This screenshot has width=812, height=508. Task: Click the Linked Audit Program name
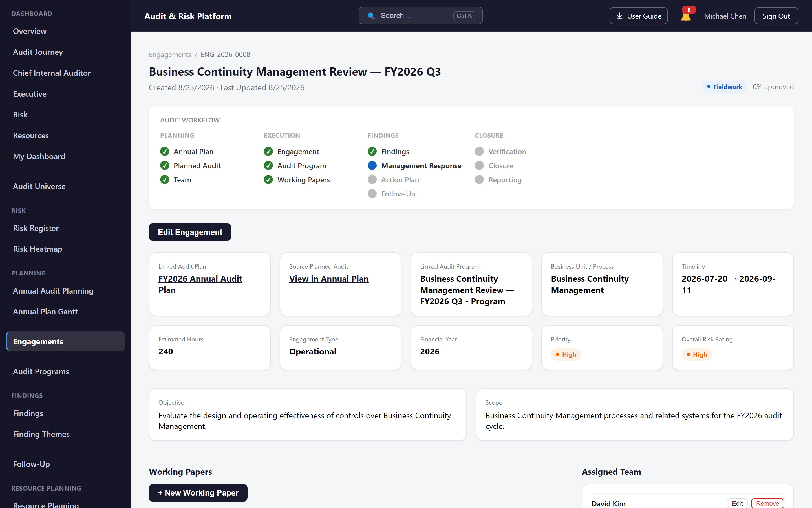[x=467, y=290]
